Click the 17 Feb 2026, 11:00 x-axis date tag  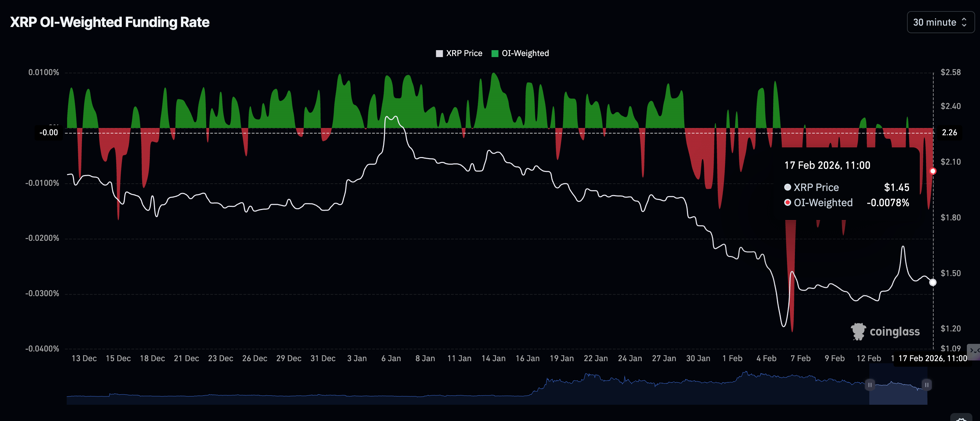pos(933,358)
